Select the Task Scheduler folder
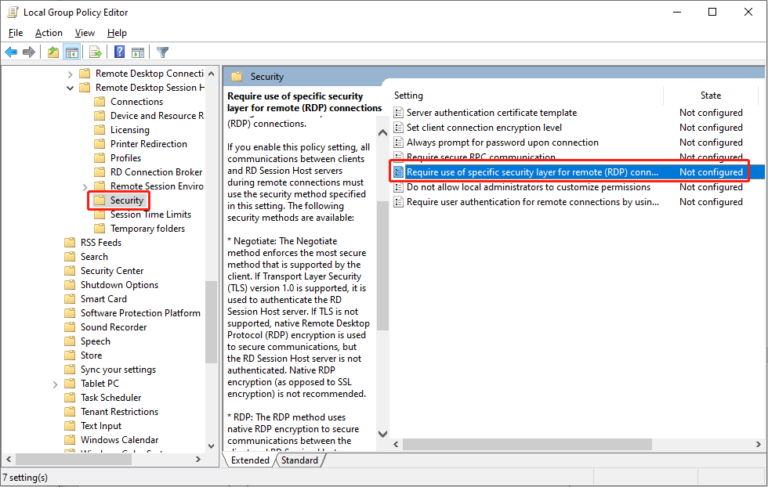Image resolution: width=768 pixels, height=487 pixels. 111,398
